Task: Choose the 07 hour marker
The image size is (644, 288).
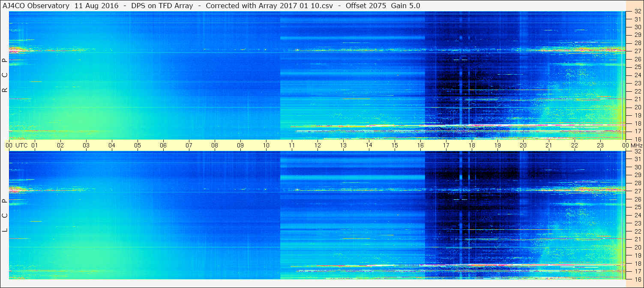Action: [189, 146]
